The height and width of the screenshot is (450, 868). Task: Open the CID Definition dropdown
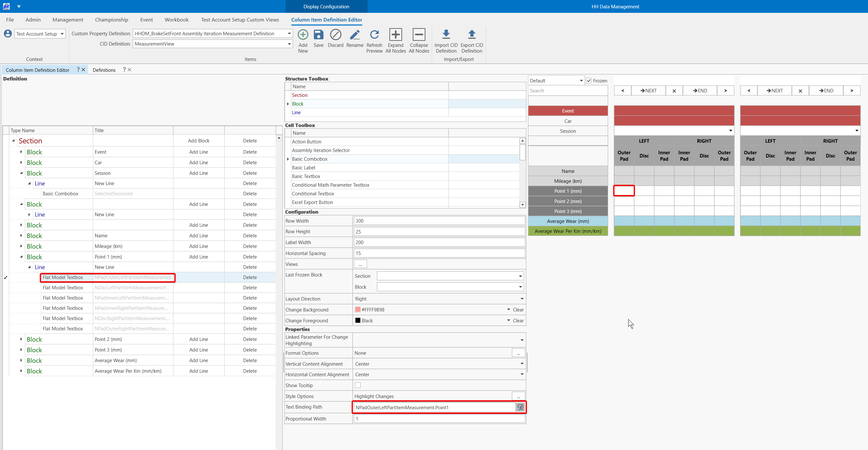289,44
